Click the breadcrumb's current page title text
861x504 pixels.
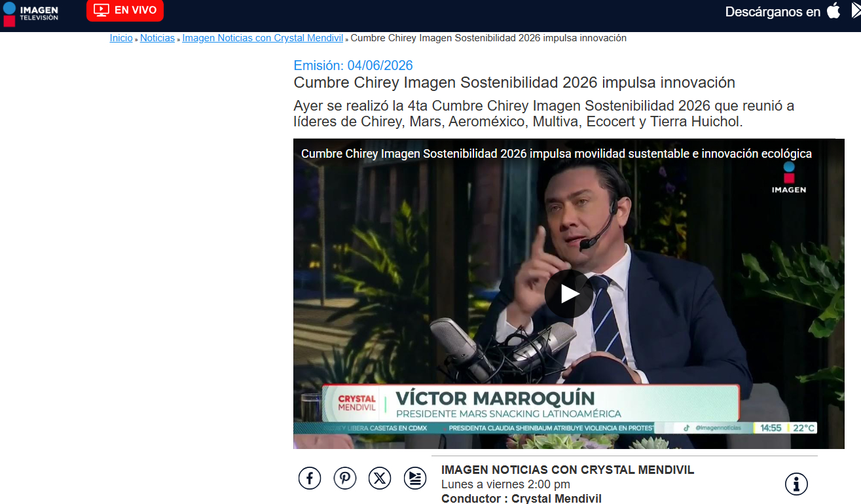pos(488,38)
